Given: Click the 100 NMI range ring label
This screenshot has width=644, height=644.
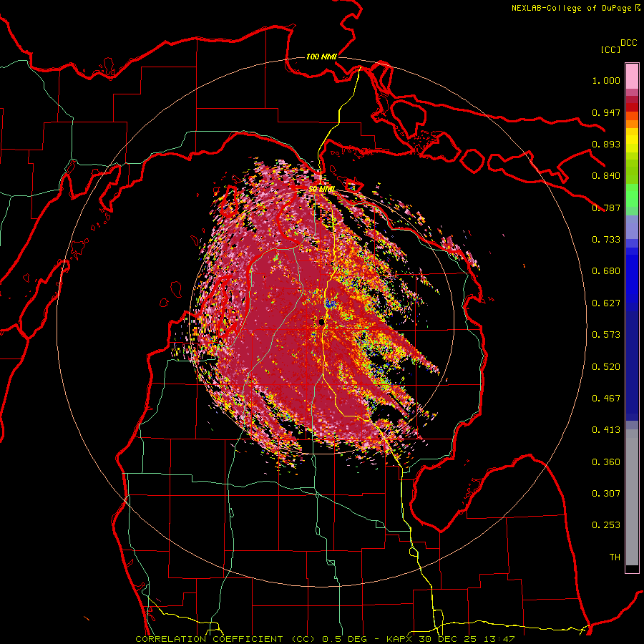Looking at the screenshot, I should pos(321,57).
